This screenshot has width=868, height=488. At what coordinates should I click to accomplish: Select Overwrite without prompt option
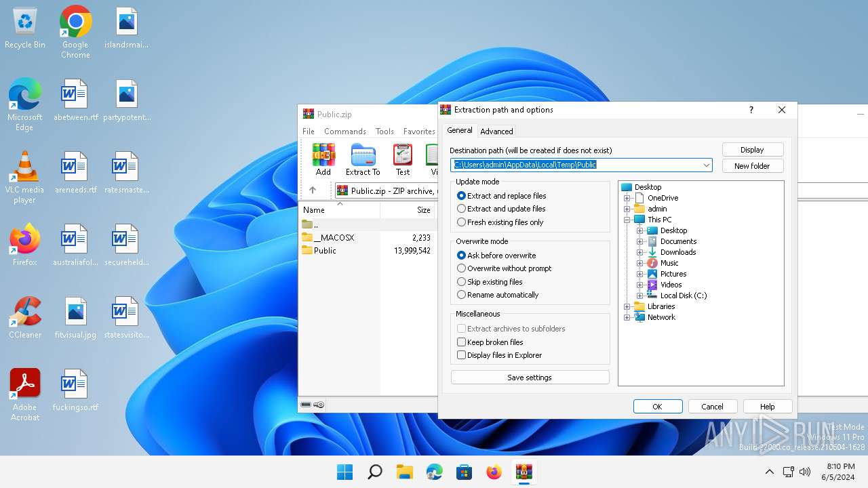pyautogui.click(x=504, y=268)
